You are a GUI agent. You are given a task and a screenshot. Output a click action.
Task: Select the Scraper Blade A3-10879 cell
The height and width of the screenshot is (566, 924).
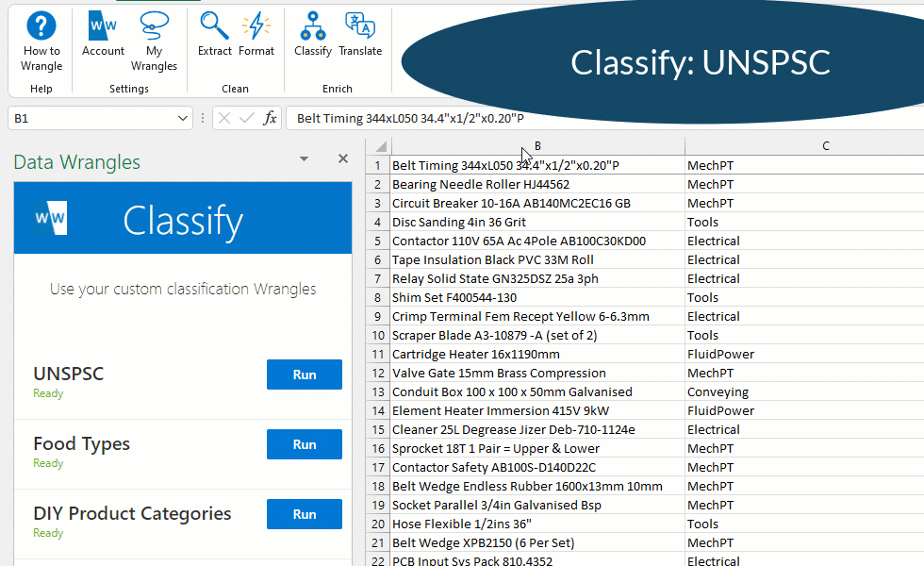[x=537, y=336]
